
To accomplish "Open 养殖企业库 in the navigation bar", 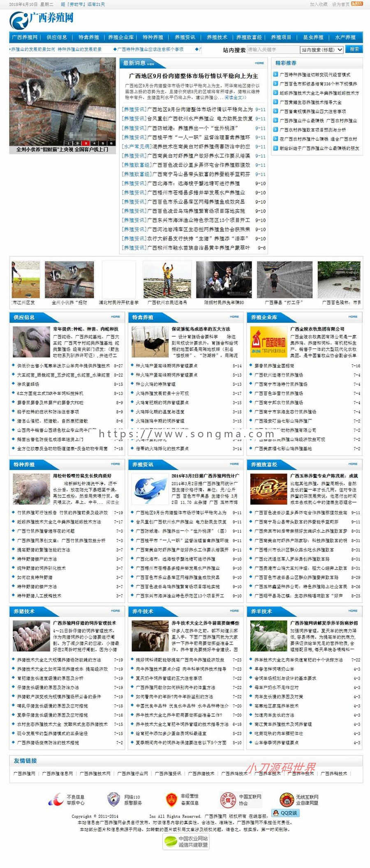I will tap(121, 37).
